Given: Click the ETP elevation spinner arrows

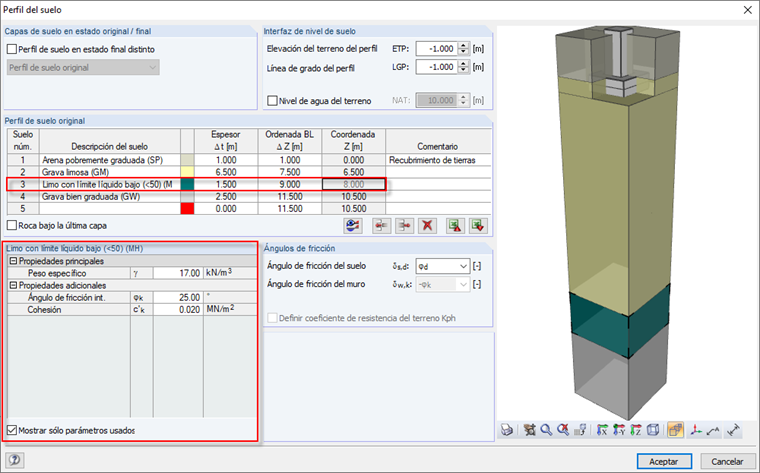Looking at the screenshot, I should 464,48.
